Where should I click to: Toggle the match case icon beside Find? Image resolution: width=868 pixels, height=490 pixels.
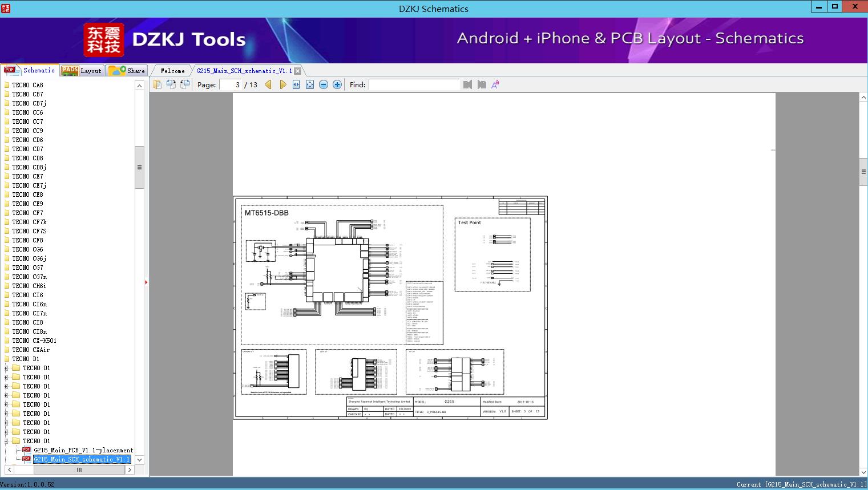pos(495,84)
